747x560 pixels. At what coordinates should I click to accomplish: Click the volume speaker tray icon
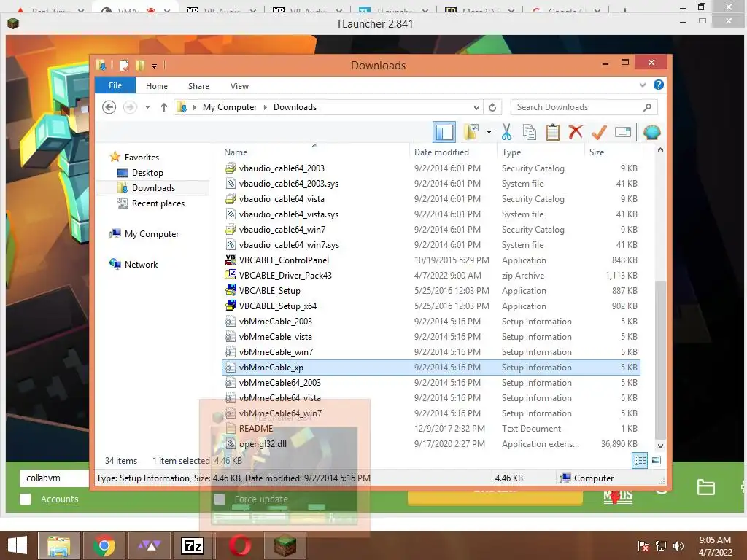(678, 546)
